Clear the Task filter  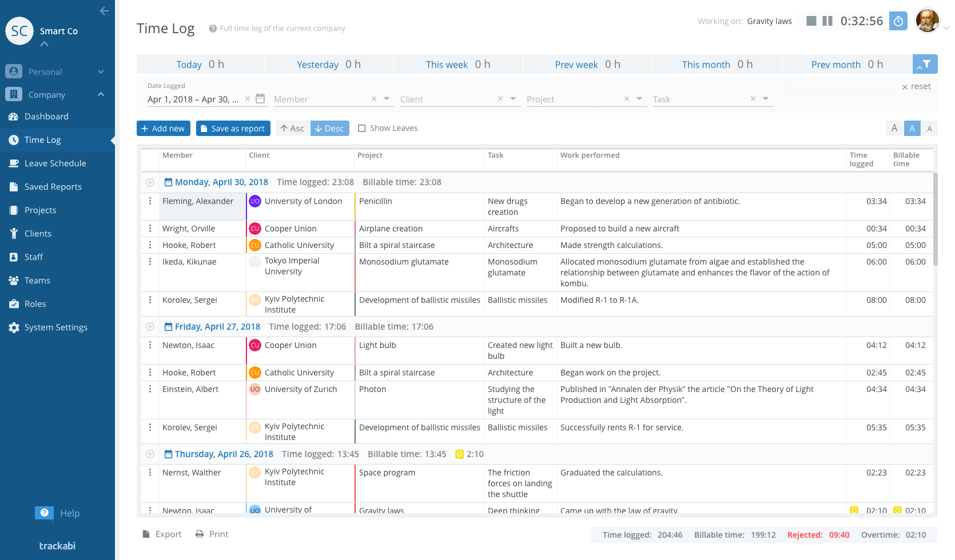pyautogui.click(x=753, y=99)
